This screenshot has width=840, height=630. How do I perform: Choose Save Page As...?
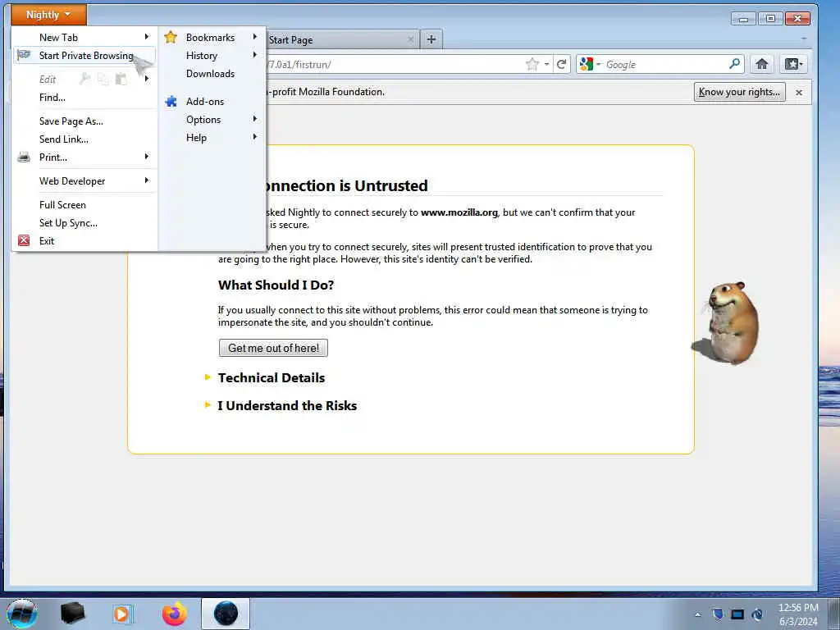[71, 121]
